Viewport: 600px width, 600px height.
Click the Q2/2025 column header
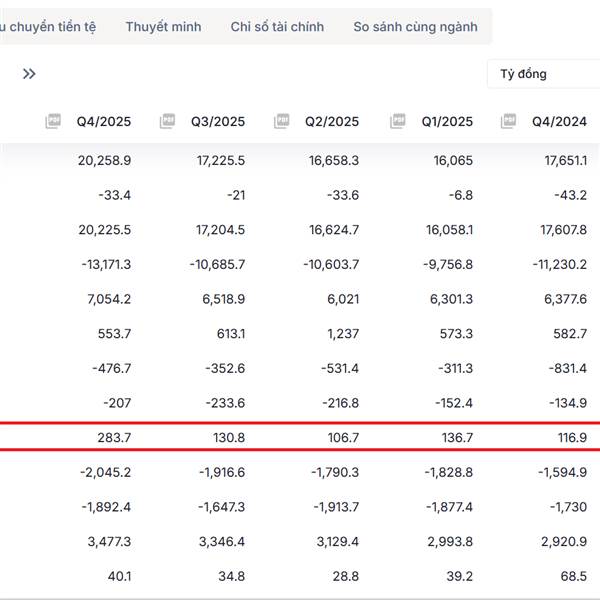click(332, 122)
